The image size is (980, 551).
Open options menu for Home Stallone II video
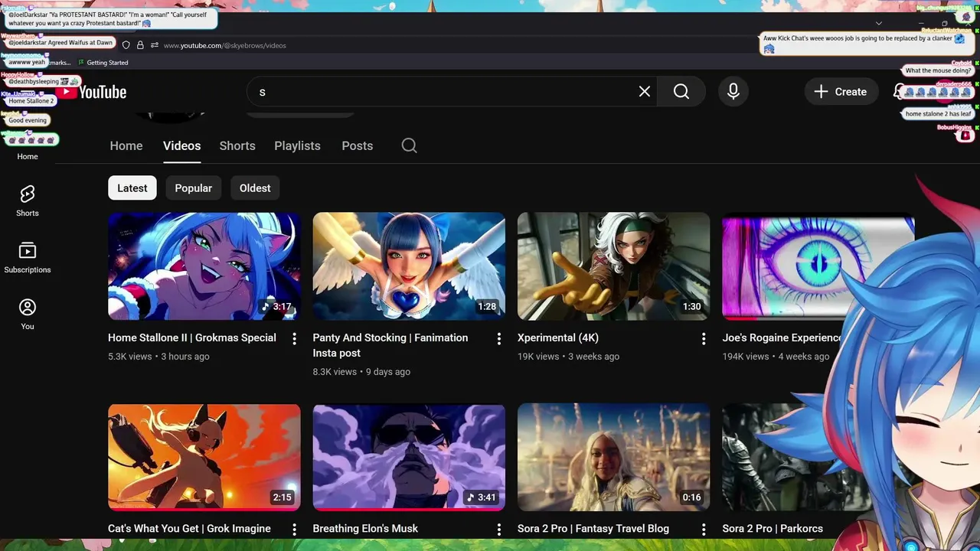pos(294,338)
